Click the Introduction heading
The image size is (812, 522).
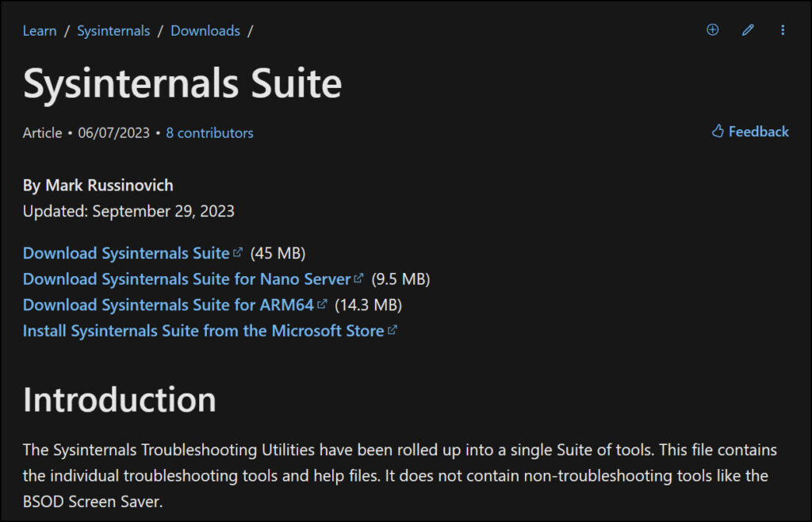[119, 400]
